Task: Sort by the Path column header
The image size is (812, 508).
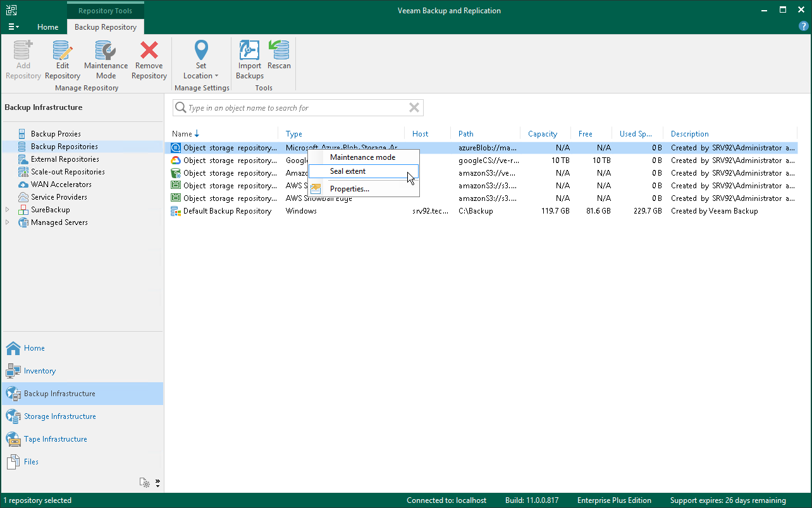Action: click(x=466, y=134)
